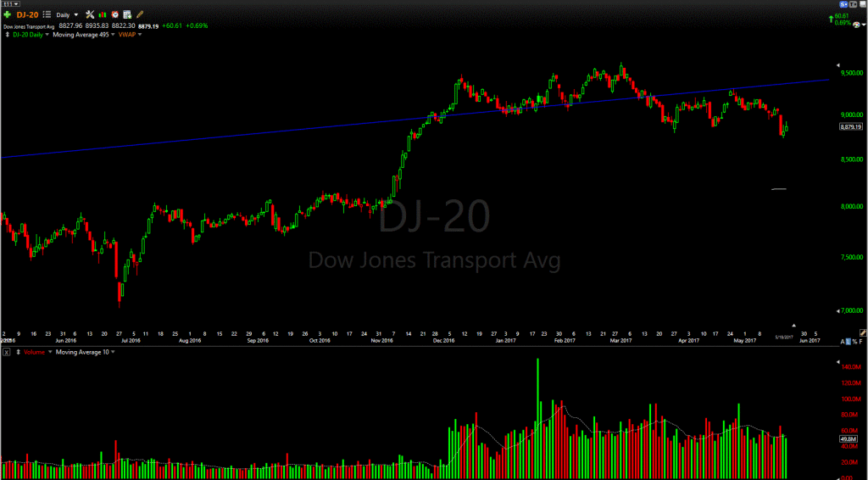Click the green plus add-chart icon
Screen dimensions: 868x480
7,15
